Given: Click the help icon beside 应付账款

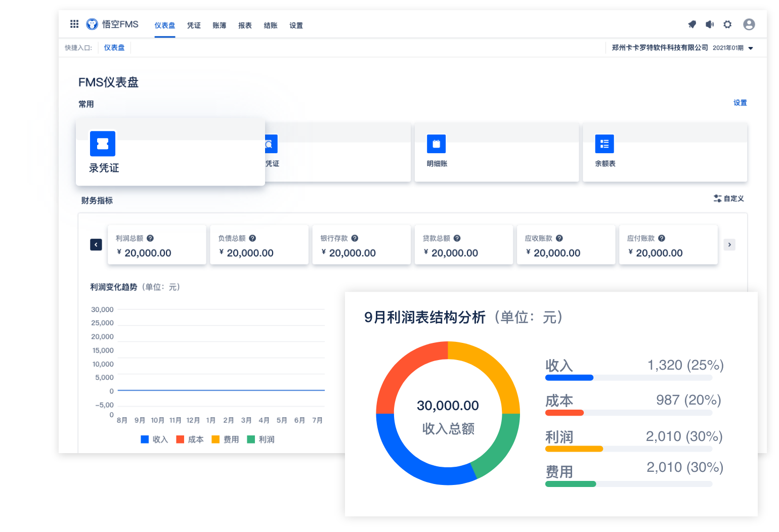Looking at the screenshot, I should 662,238.
